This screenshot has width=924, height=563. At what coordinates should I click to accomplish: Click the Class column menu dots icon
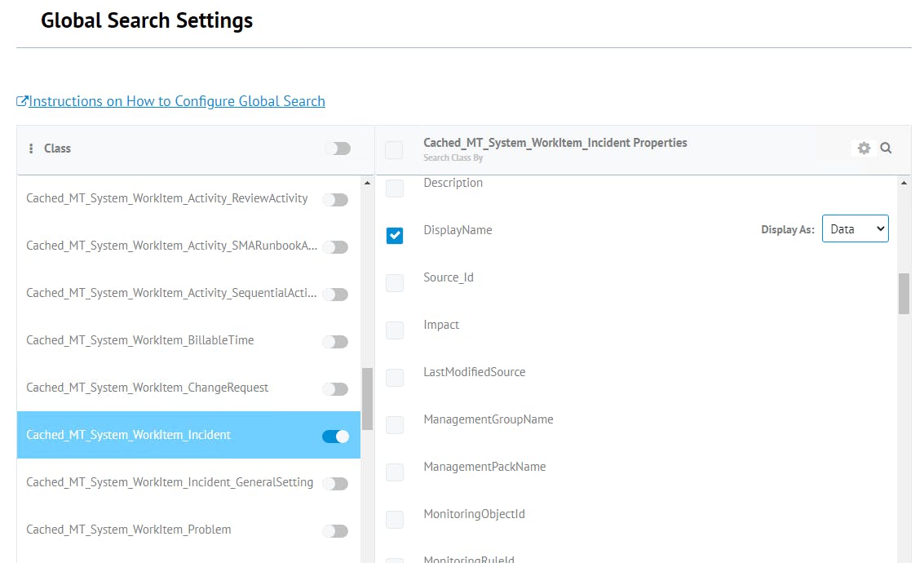(31, 149)
